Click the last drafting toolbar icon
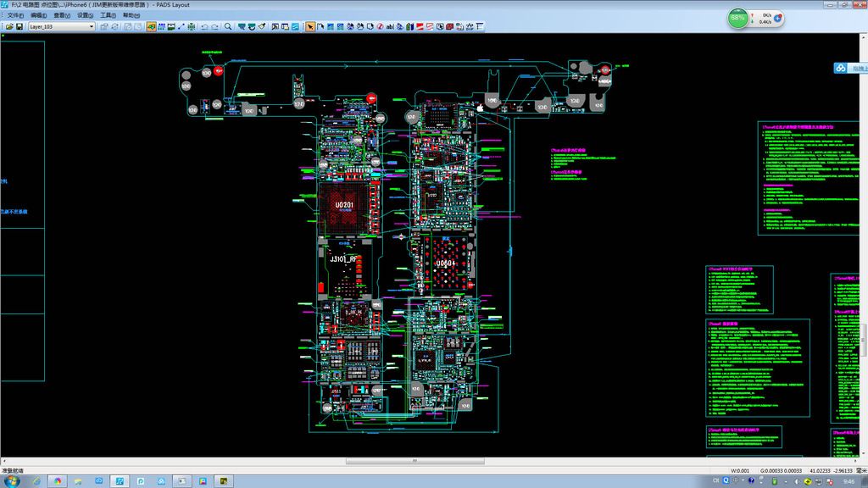This screenshot has width=868, height=488. click(x=480, y=26)
